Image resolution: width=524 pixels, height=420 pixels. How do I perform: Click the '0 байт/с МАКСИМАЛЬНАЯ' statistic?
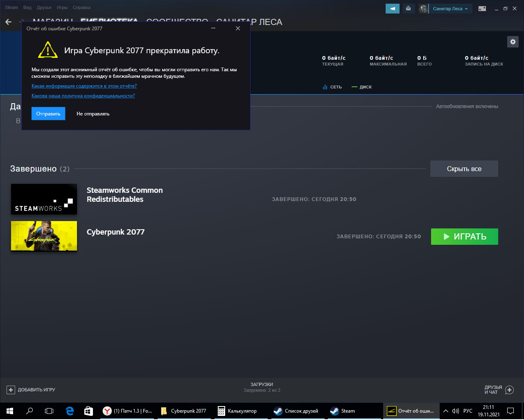point(388,61)
